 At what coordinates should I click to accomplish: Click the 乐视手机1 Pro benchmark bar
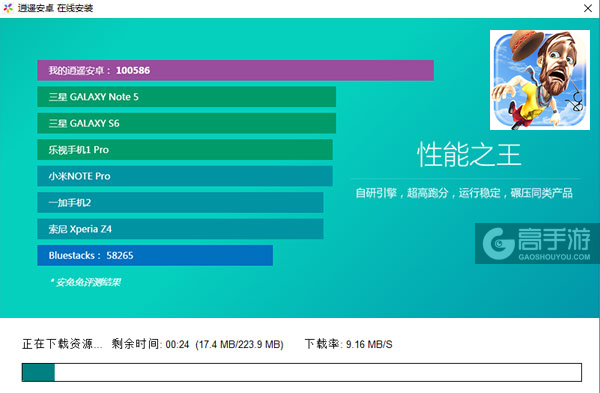pyautogui.click(x=185, y=150)
